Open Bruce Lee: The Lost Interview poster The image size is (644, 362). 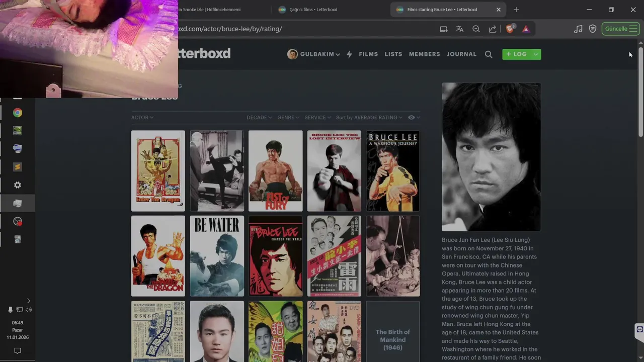coord(334,171)
